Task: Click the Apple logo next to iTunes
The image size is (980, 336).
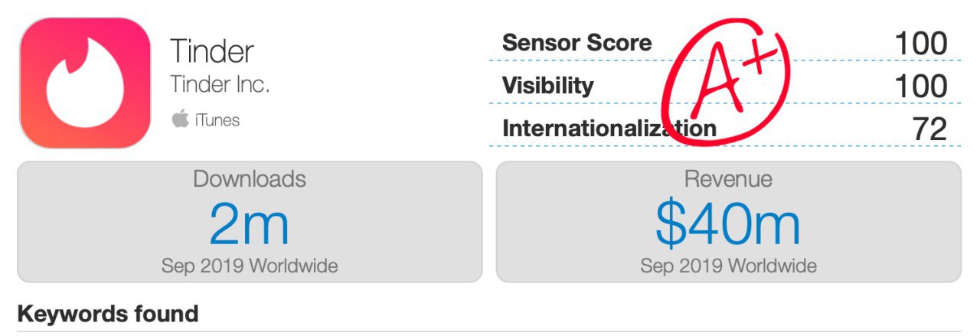Action: [x=180, y=119]
